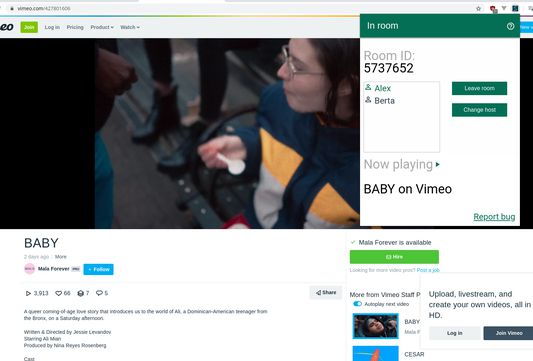Like the video via the heart icon
Image resolution: width=533 pixels, height=361 pixels.
pyautogui.click(x=58, y=293)
